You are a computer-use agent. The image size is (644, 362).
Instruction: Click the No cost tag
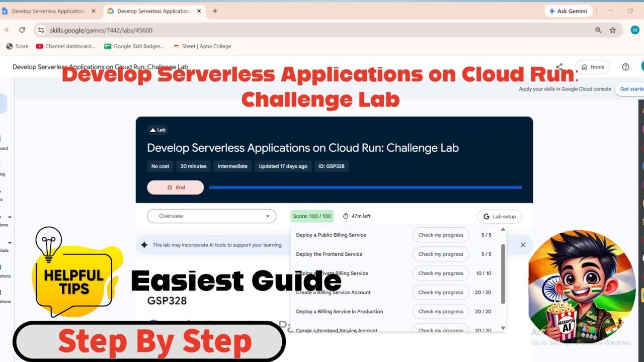(x=160, y=166)
